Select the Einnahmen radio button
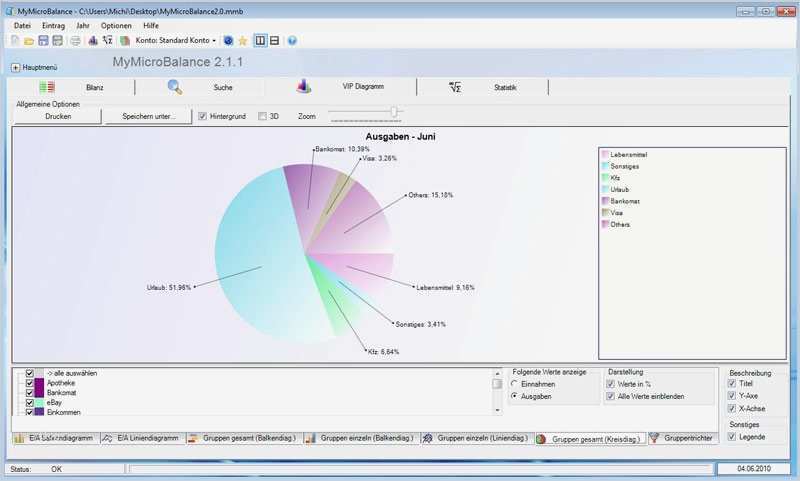This screenshot has height=481, width=800. (x=514, y=384)
